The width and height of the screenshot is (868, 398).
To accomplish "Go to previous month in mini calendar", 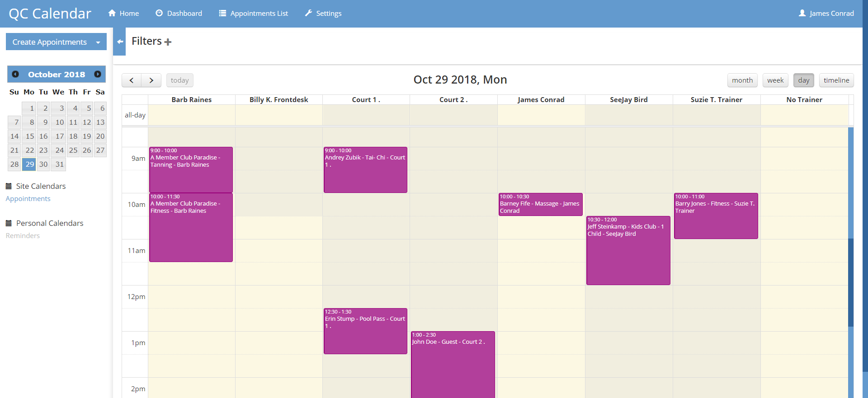I will (15, 74).
